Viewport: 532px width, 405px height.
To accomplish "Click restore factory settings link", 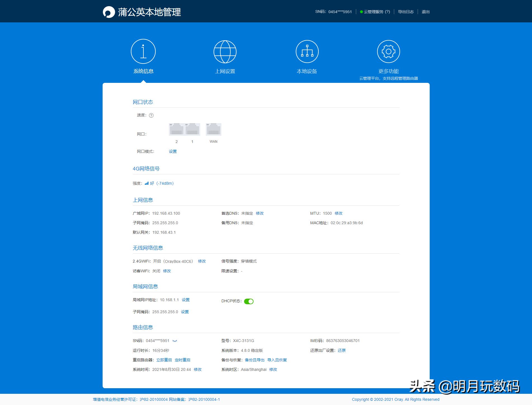I will (342, 350).
